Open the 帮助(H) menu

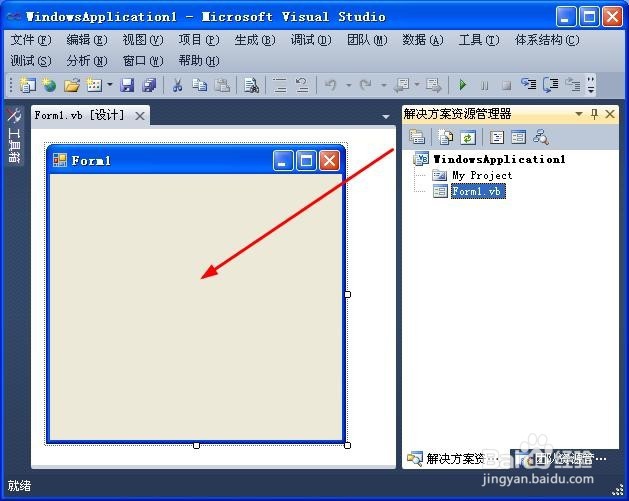199,61
